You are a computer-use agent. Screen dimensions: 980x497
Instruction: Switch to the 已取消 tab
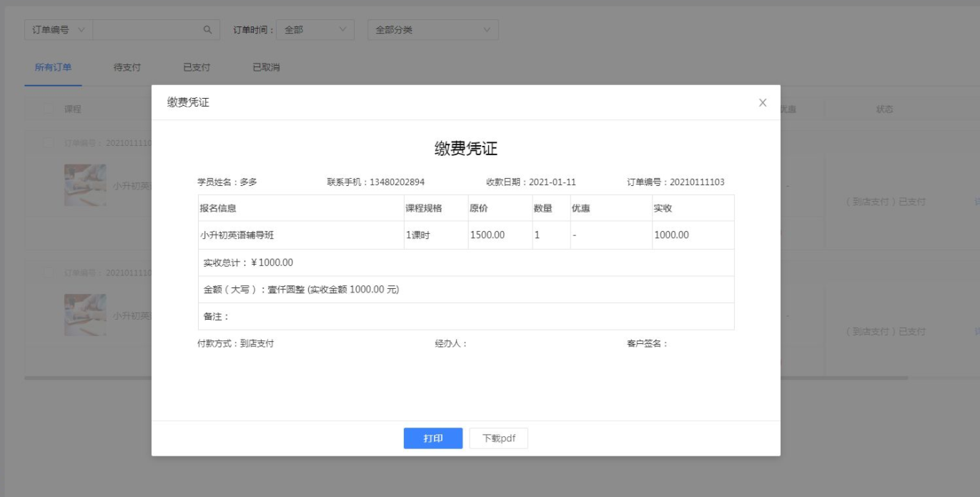pos(266,67)
